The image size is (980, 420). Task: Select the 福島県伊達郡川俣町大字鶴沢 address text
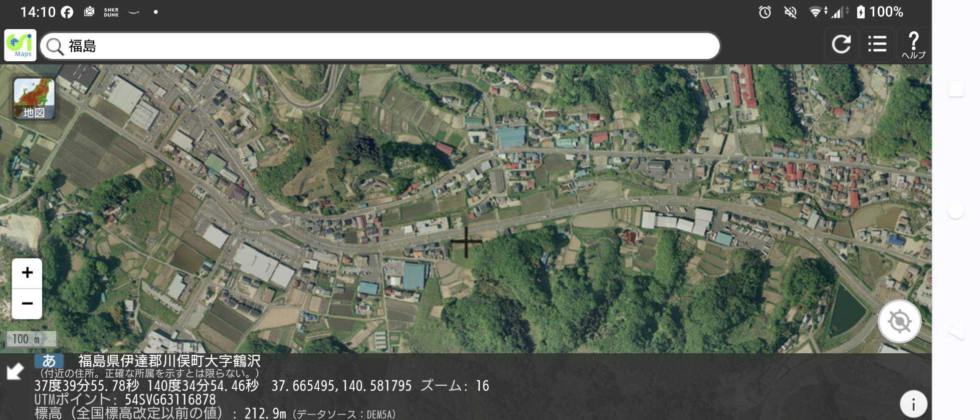pos(169,361)
